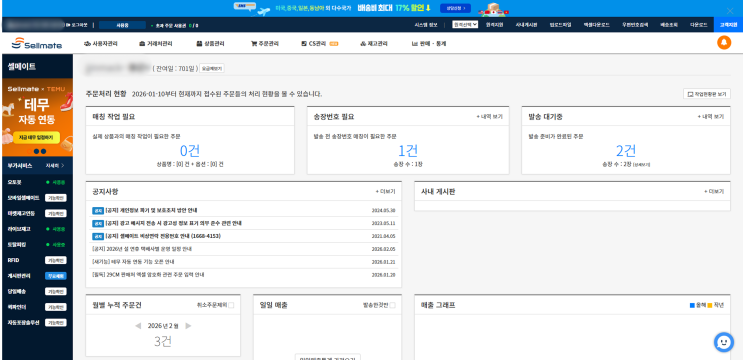
Task: Click 기능확인 for 모바일셀메이트
Action: (55, 198)
